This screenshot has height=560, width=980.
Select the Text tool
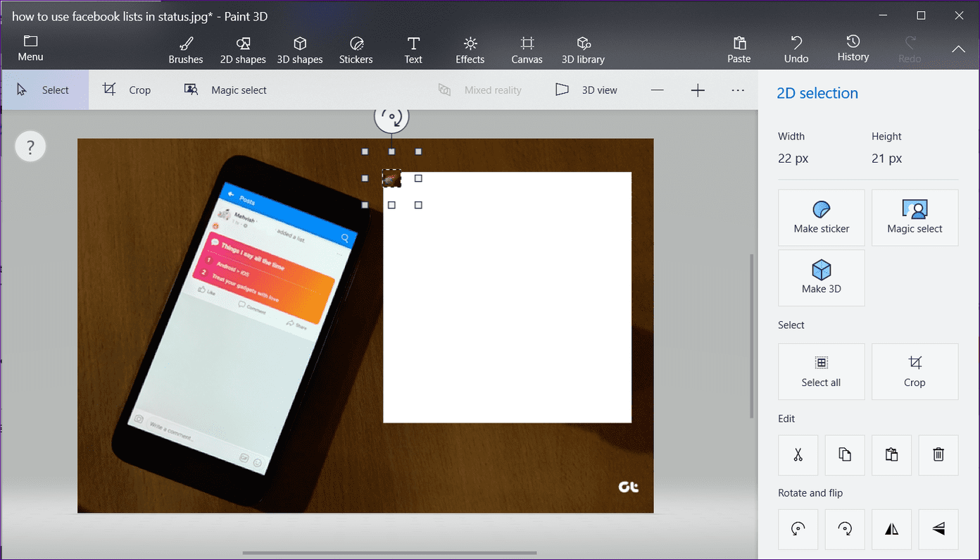point(413,50)
